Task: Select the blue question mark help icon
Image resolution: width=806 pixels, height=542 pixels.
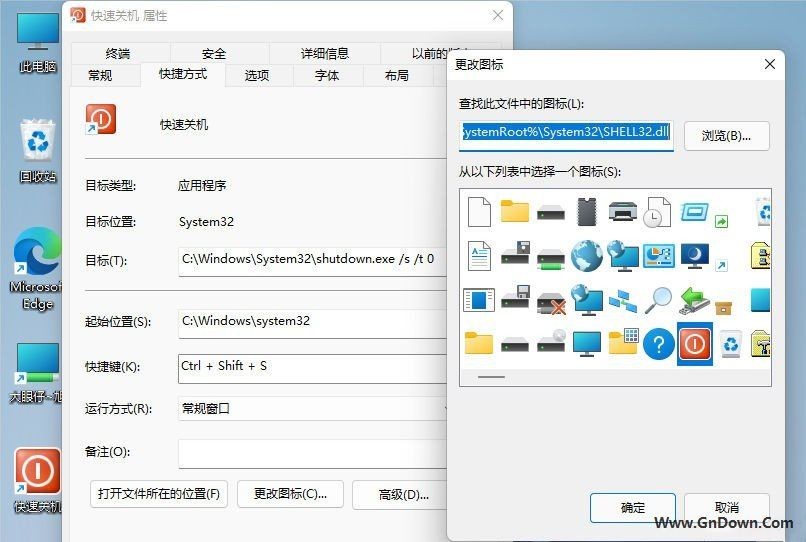Action: pyautogui.click(x=658, y=344)
